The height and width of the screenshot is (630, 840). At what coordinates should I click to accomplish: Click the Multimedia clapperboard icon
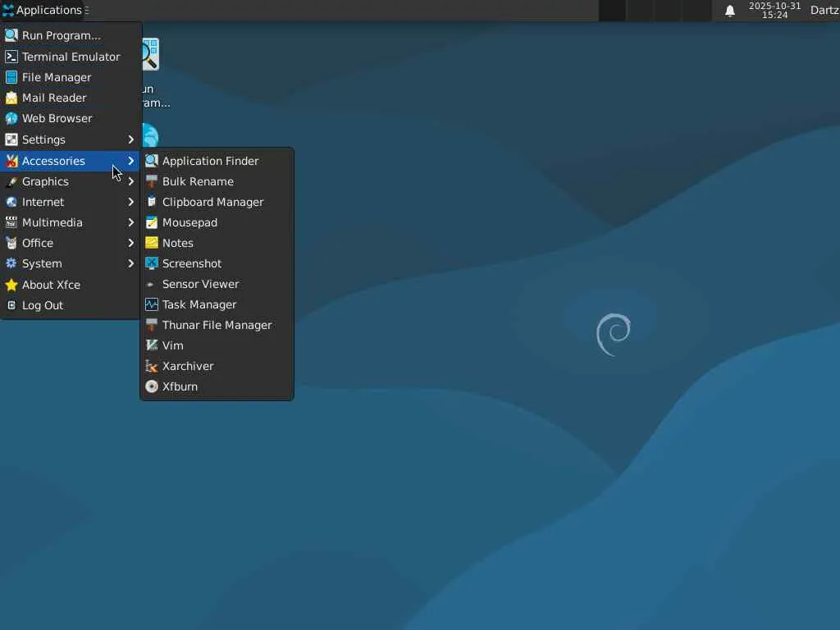(x=11, y=222)
